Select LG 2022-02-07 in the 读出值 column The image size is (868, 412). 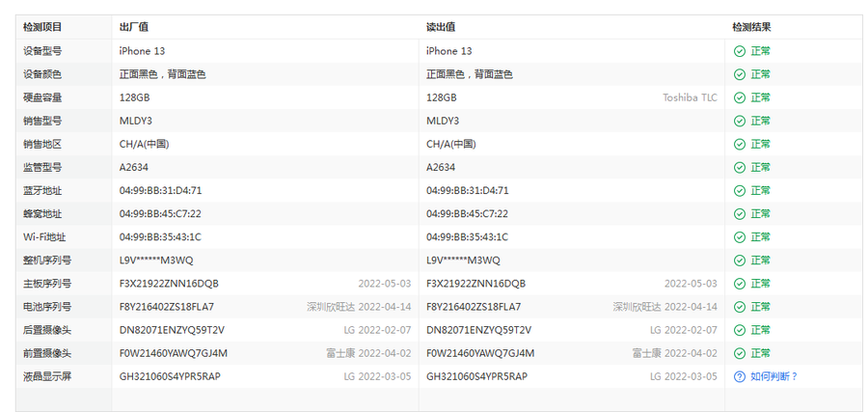click(684, 330)
